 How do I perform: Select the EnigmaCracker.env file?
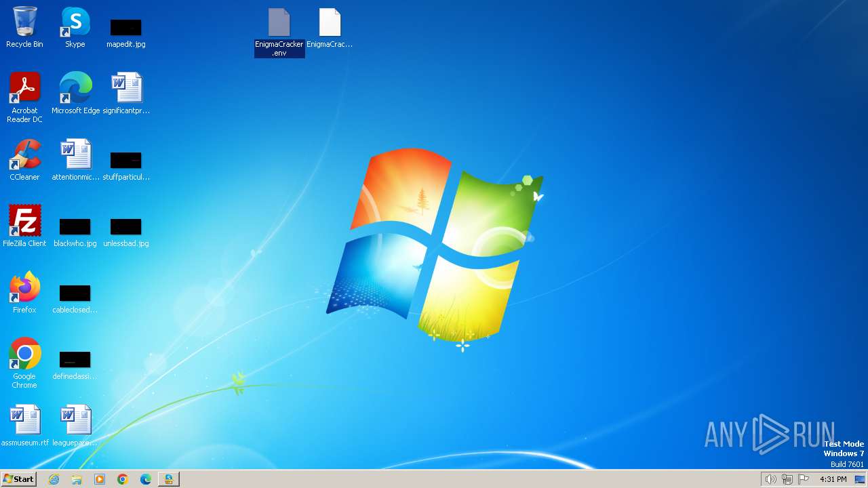tap(279, 33)
